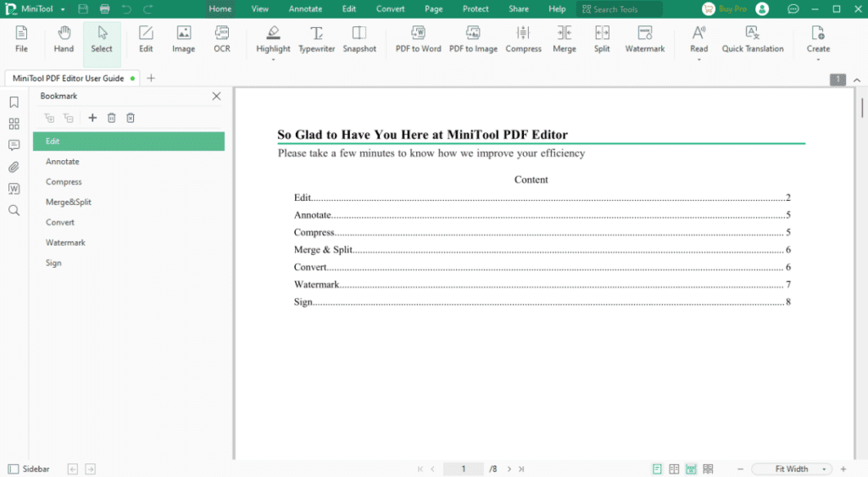Open the Fit Width zoom dropdown
This screenshot has height=477, width=868.
click(x=793, y=469)
